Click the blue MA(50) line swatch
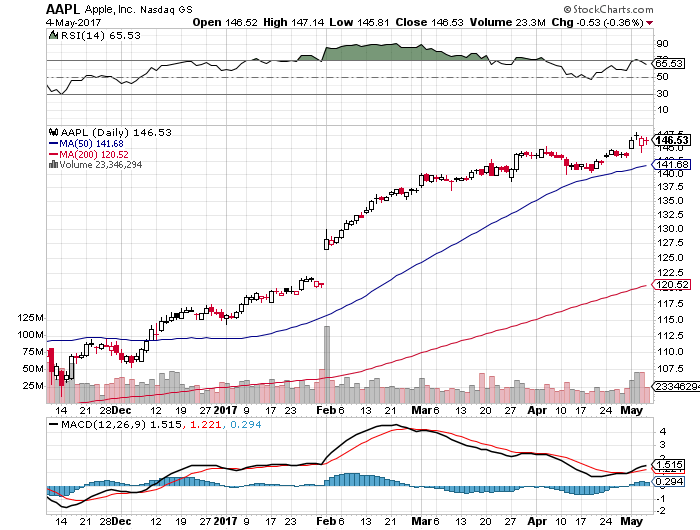700x530 pixels. pos(54,144)
